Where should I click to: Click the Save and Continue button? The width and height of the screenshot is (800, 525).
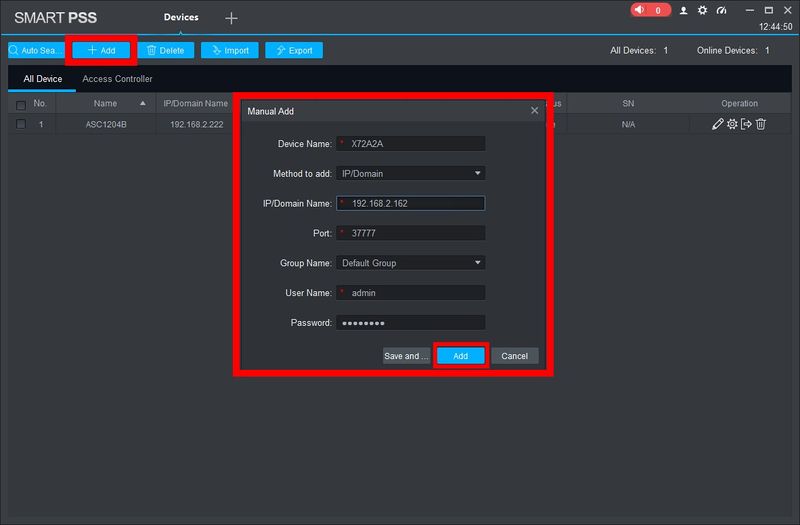click(406, 356)
